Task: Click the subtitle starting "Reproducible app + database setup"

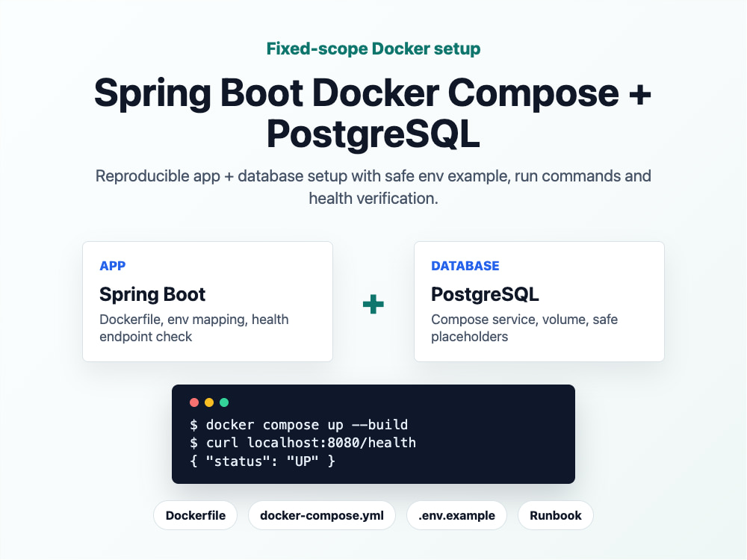Action: click(x=373, y=187)
